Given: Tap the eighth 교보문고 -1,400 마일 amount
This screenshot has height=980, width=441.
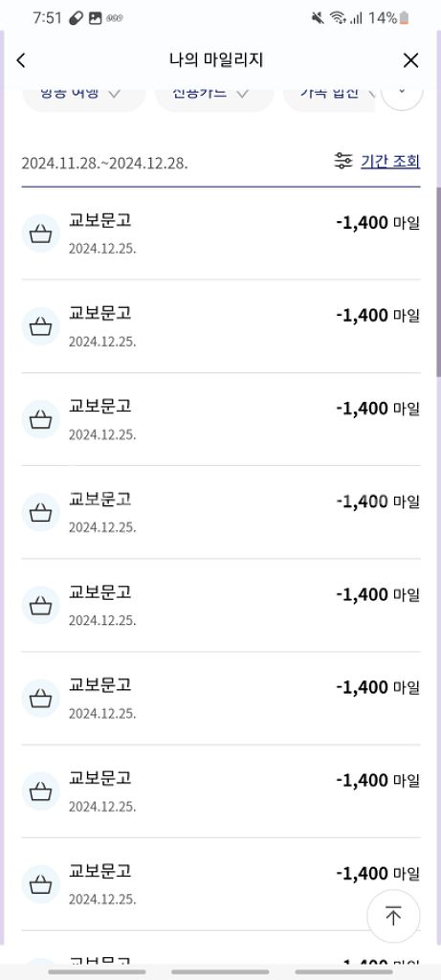Looking at the screenshot, I should click(x=377, y=873).
